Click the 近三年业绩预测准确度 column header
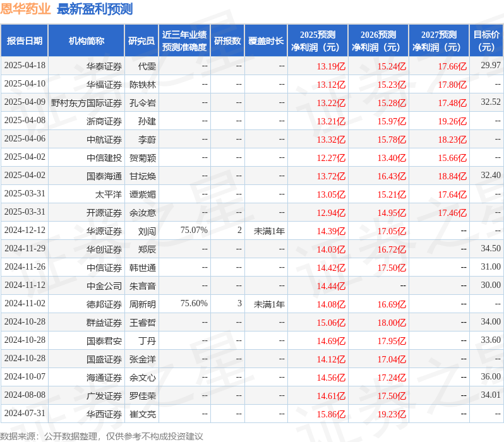This screenshot has width=504, height=442. (x=184, y=41)
